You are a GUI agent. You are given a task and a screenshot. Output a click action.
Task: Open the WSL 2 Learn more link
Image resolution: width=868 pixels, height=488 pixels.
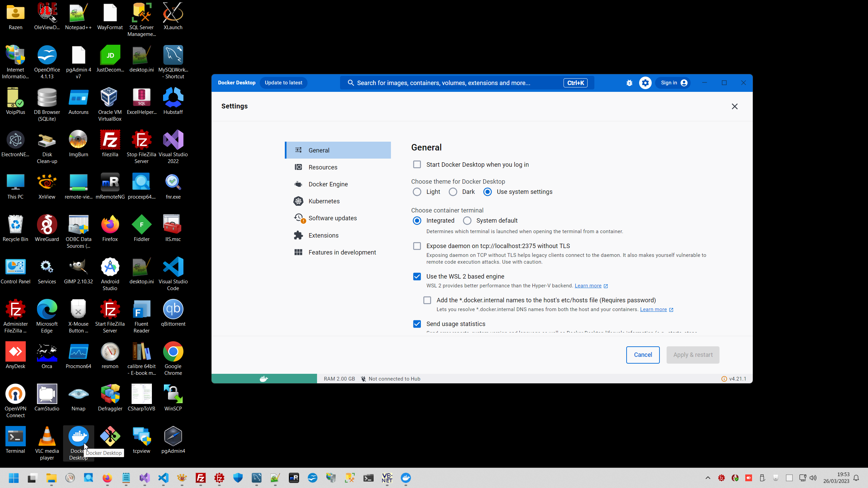[x=588, y=286]
